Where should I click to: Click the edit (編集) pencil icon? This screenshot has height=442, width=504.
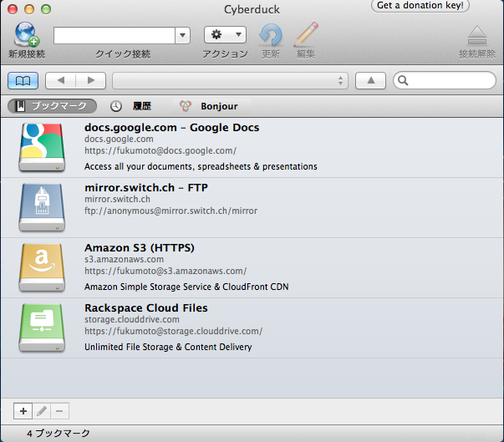pyautogui.click(x=306, y=34)
